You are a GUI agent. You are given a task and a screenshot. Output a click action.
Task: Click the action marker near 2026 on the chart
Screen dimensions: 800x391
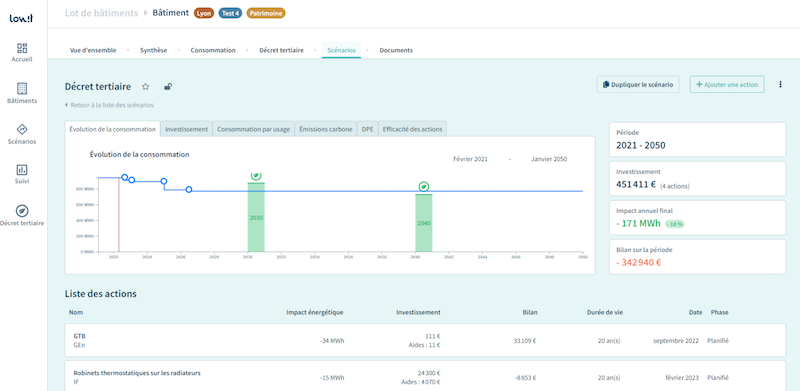click(189, 189)
